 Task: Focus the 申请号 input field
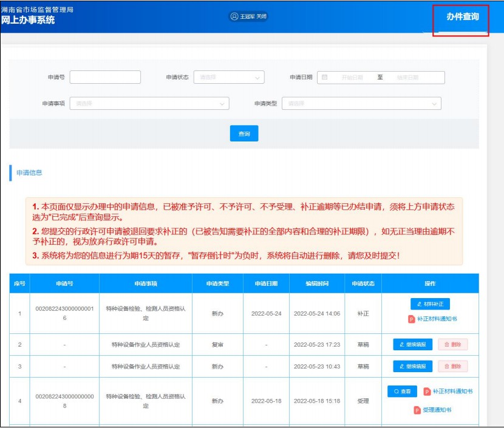(x=105, y=78)
